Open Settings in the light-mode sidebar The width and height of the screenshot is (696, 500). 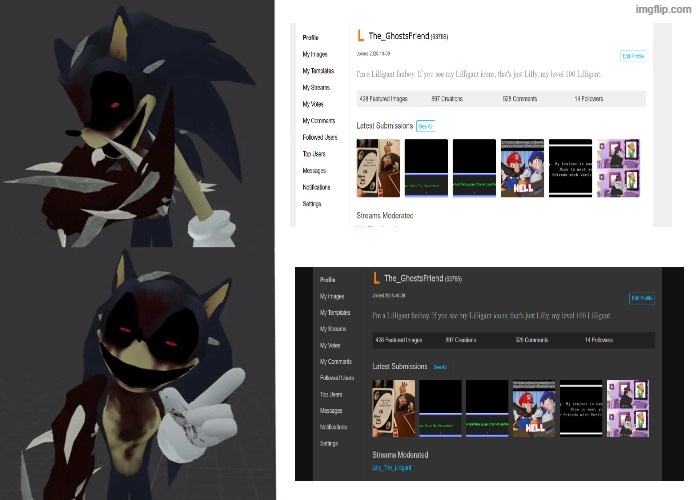pyautogui.click(x=312, y=204)
